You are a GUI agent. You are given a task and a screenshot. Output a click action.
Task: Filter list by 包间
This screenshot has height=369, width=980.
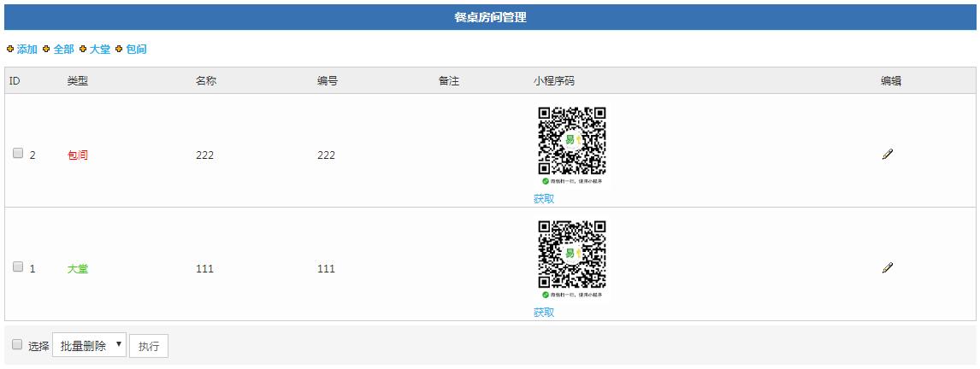(136, 49)
